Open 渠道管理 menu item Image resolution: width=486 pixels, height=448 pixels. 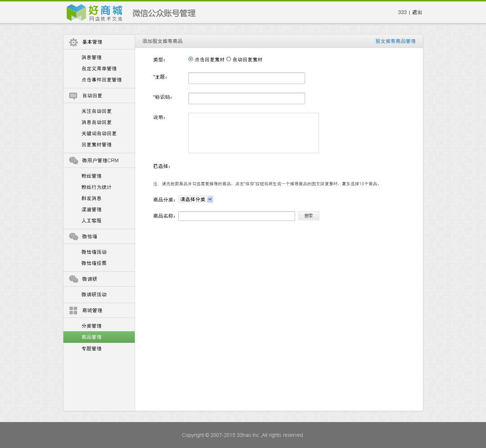92,209
